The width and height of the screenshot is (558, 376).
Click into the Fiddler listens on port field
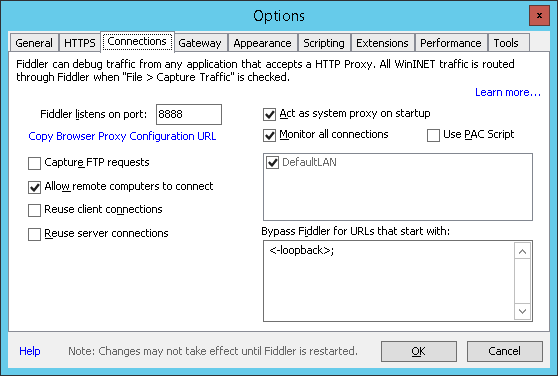(x=189, y=115)
